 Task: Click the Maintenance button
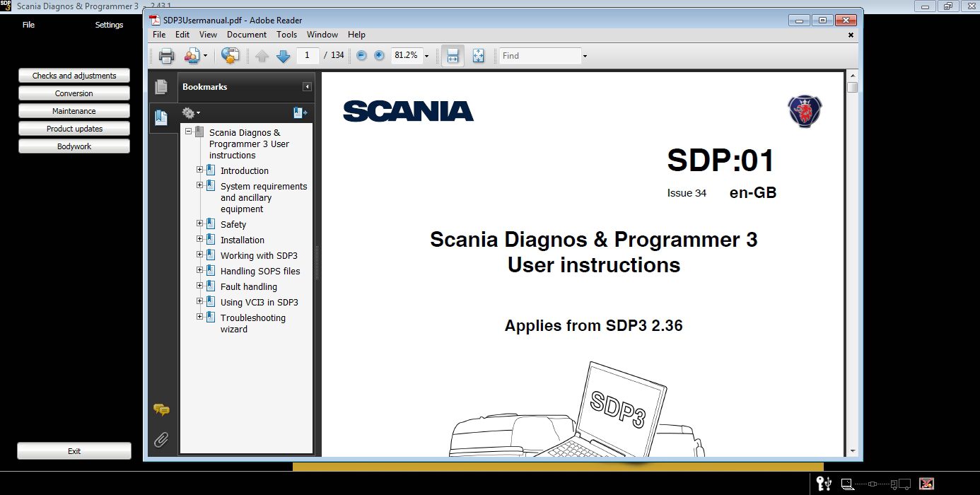(74, 110)
